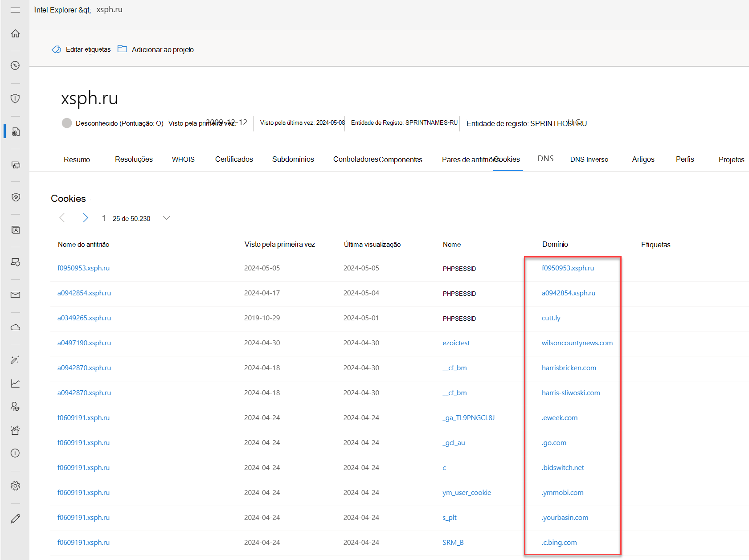Open domain link wilsoncountynews.com

coord(577,343)
